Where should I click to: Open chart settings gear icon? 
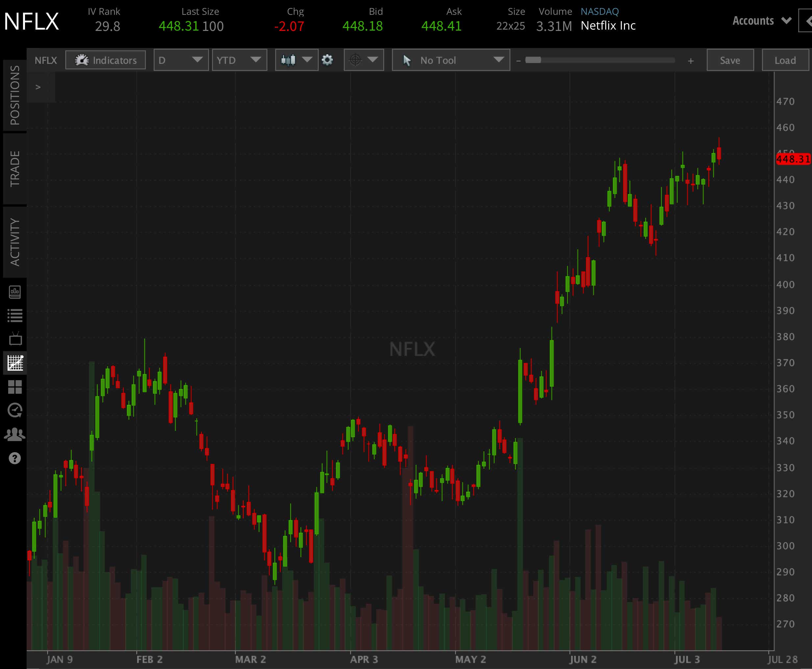pos(327,60)
